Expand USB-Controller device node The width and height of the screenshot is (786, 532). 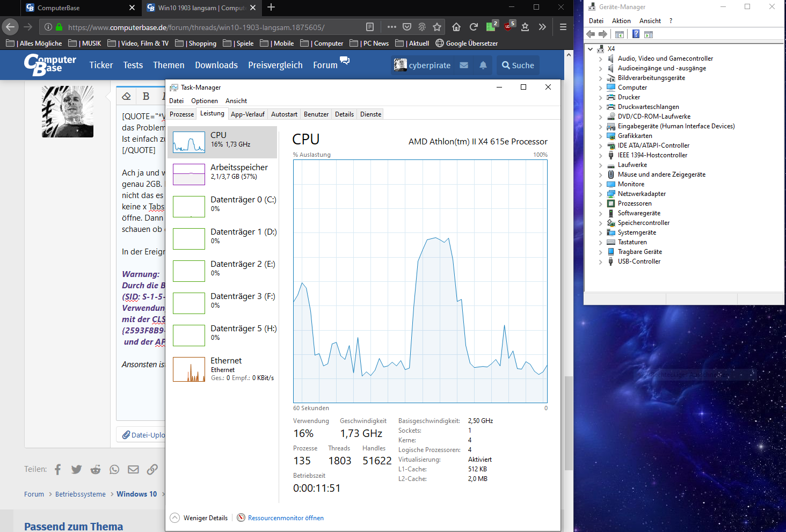click(x=601, y=261)
